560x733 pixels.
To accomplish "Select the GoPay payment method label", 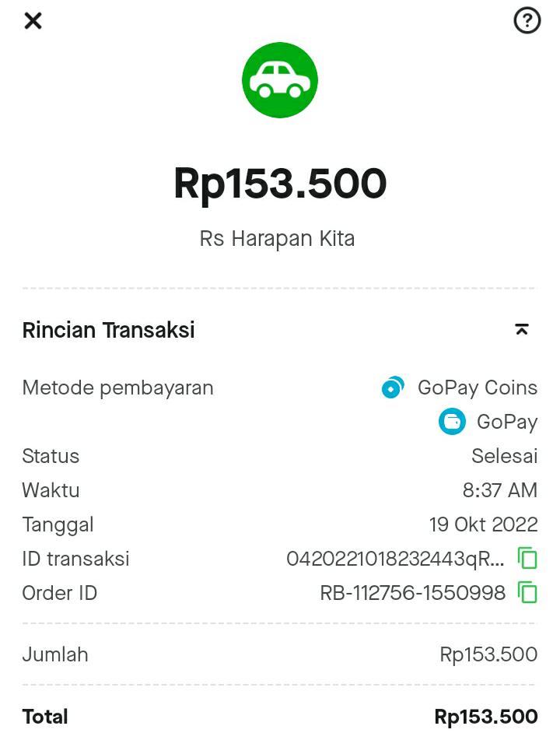I will tap(506, 422).
